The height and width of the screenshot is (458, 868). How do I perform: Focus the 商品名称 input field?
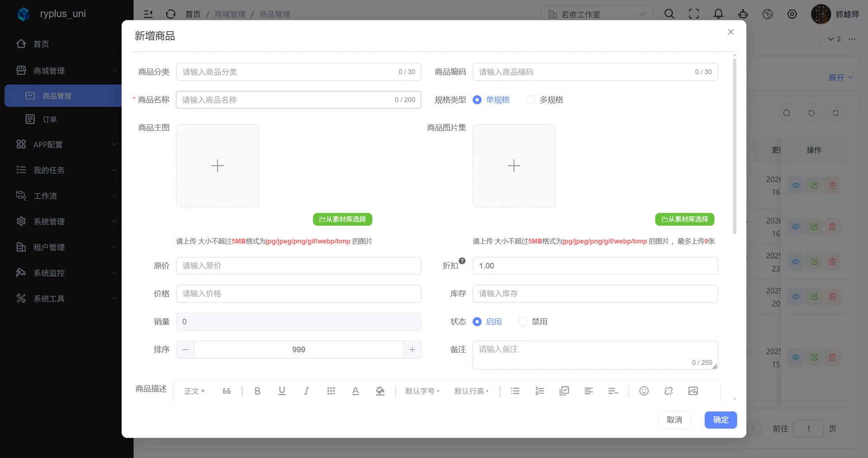coord(298,100)
